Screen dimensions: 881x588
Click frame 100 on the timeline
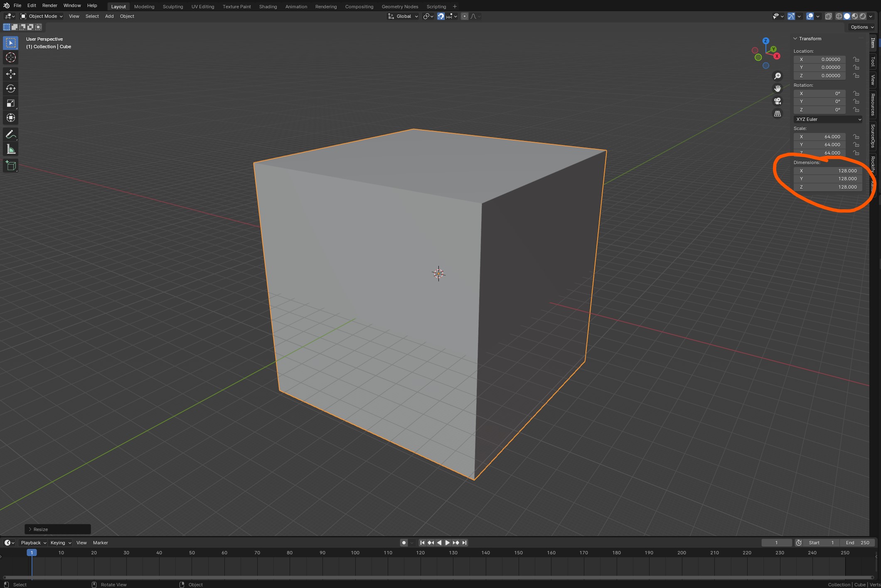click(x=355, y=553)
